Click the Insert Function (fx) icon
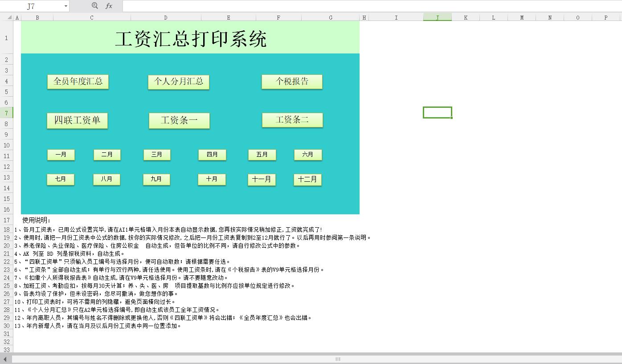Screen dimensions: 622x364 coord(108,6)
